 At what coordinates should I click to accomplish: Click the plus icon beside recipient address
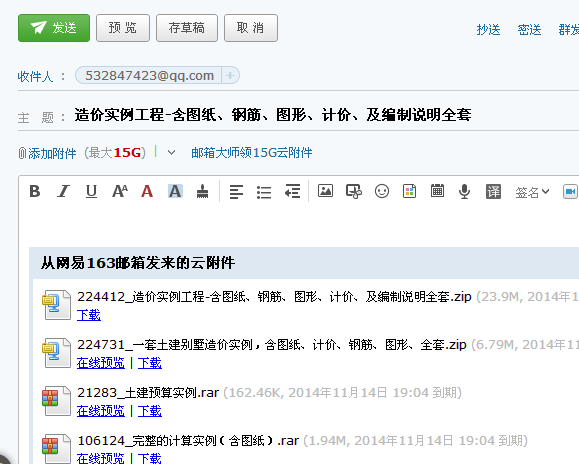[x=230, y=76]
